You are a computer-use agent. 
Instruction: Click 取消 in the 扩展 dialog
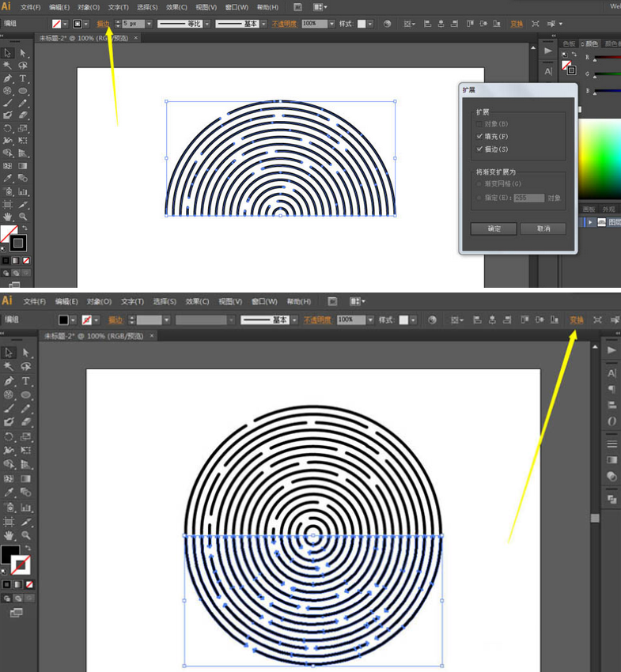[x=541, y=228]
